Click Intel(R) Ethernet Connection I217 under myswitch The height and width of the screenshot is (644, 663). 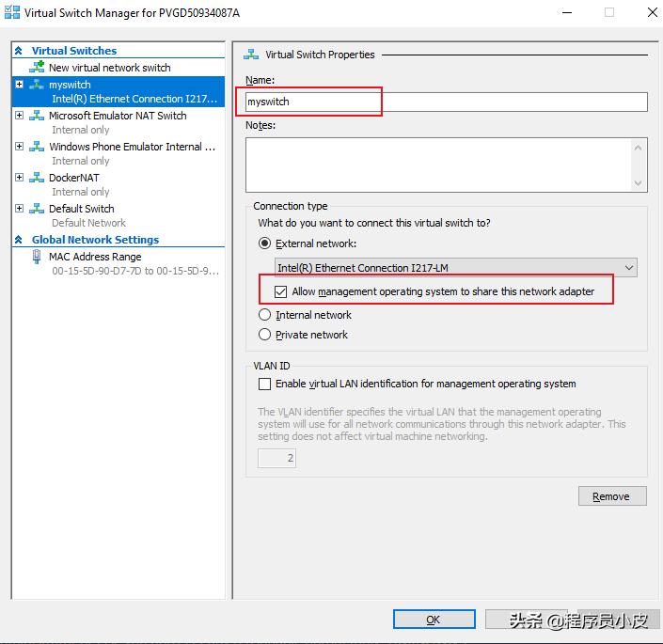coord(134,99)
